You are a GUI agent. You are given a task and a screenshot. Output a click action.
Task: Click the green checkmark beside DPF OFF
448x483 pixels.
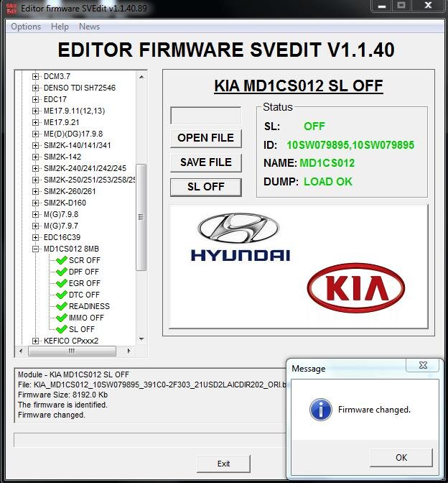click(62, 272)
